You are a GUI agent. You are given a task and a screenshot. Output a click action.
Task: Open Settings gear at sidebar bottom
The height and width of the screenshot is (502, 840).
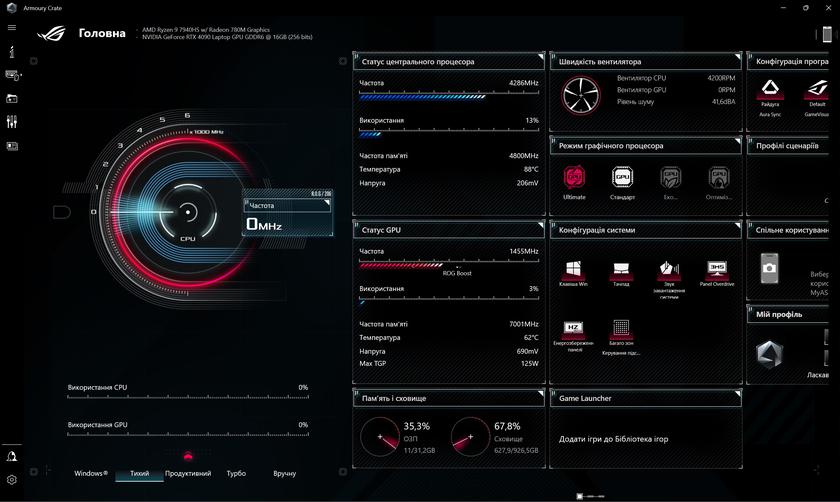click(x=12, y=480)
